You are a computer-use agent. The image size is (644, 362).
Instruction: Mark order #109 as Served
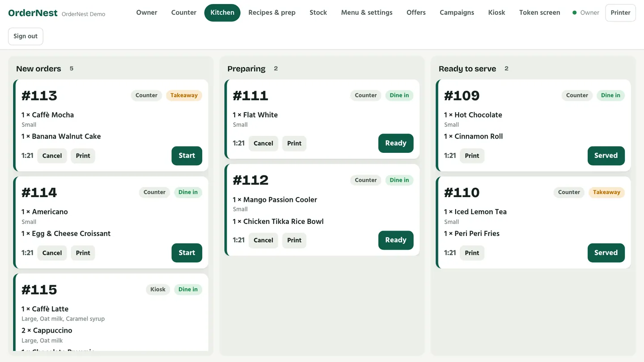point(606,156)
